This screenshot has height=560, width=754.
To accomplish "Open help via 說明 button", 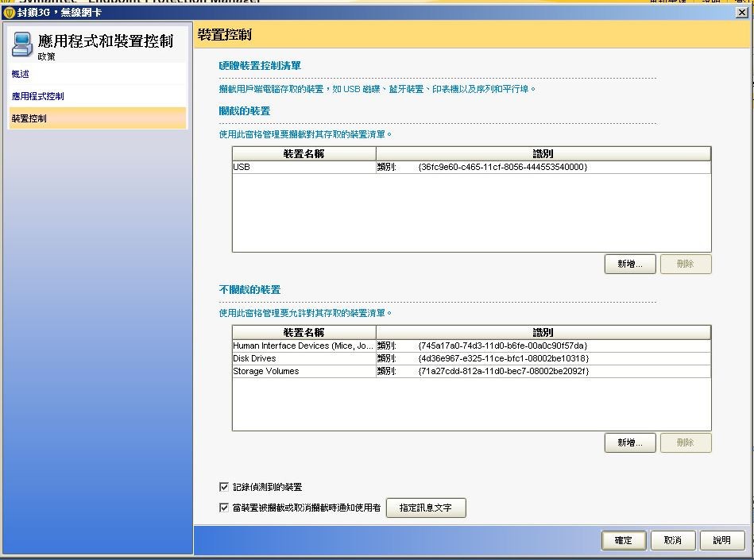I will [x=721, y=540].
